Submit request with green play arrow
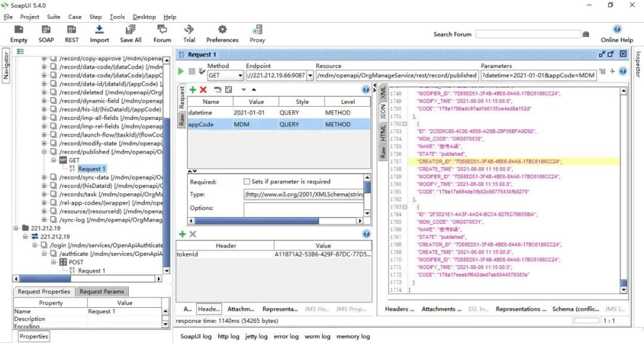 click(181, 72)
